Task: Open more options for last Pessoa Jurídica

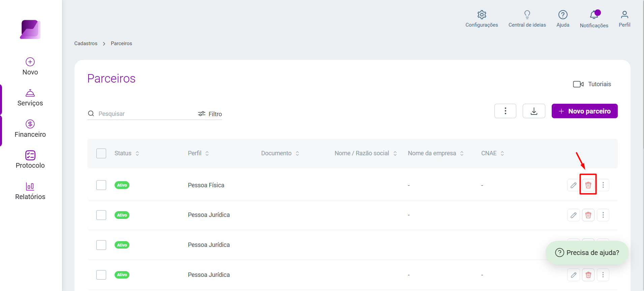Action: pos(603,275)
